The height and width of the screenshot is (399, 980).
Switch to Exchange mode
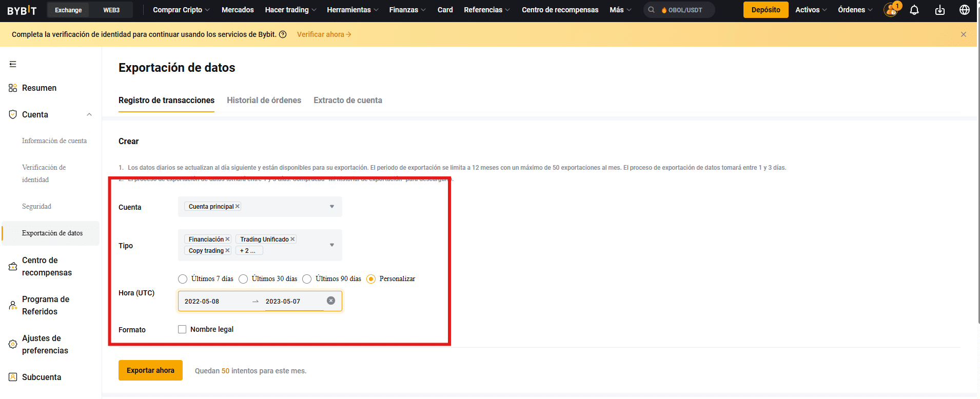click(x=68, y=10)
